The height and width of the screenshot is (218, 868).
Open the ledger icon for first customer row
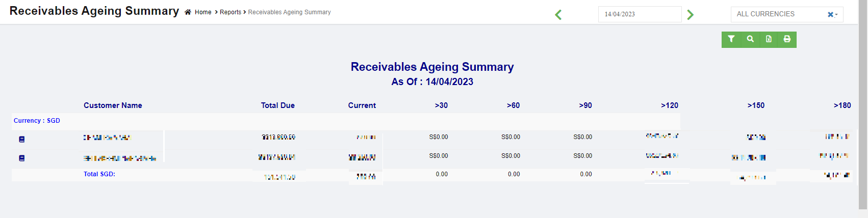(x=22, y=139)
